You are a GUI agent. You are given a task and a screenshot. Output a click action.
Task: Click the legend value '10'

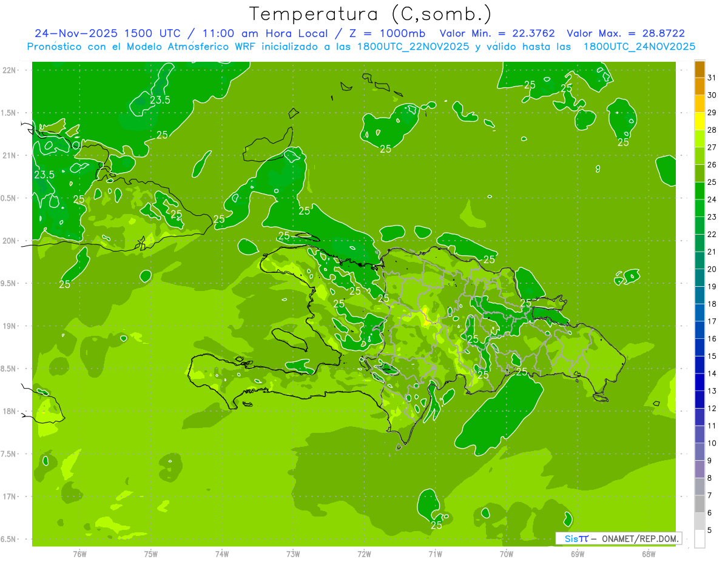(712, 443)
